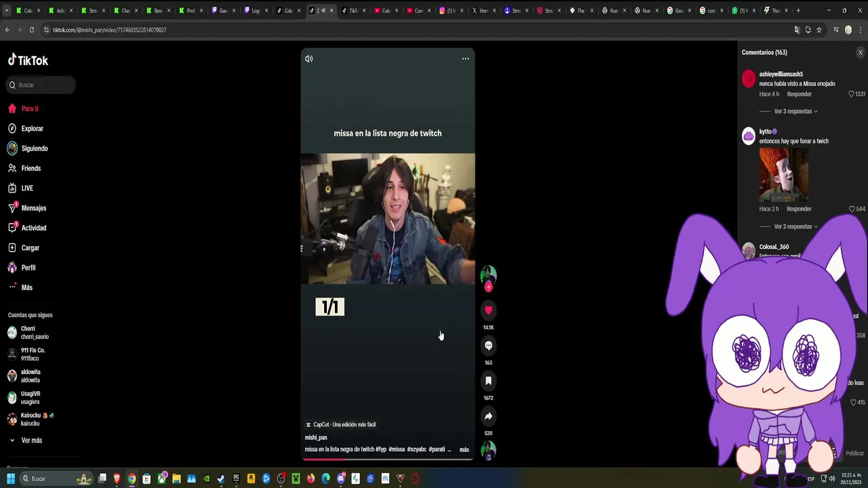Go to the TikTok logo home
Image resolution: width=868 pixels, height=488 pixels.
28,60
